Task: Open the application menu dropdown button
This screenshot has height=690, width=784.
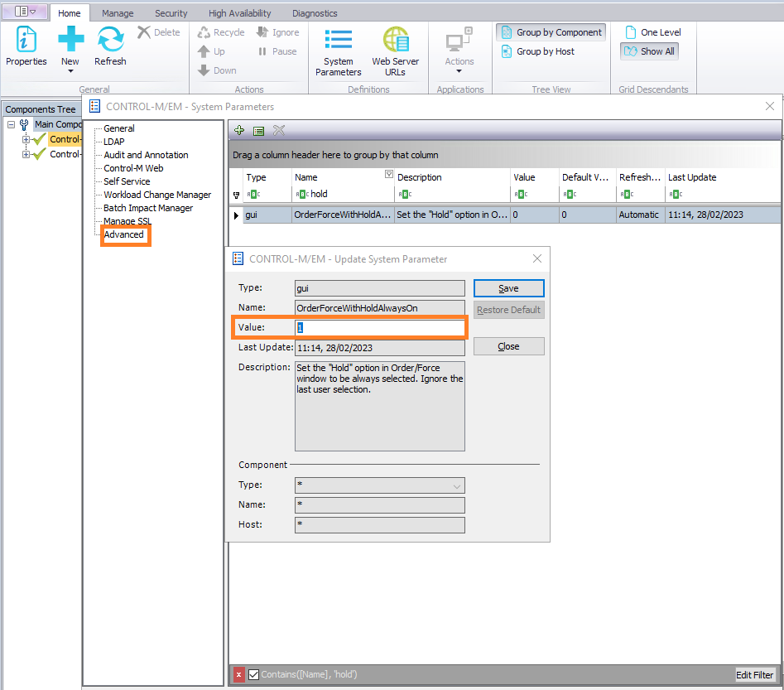Action: point(25,11)
